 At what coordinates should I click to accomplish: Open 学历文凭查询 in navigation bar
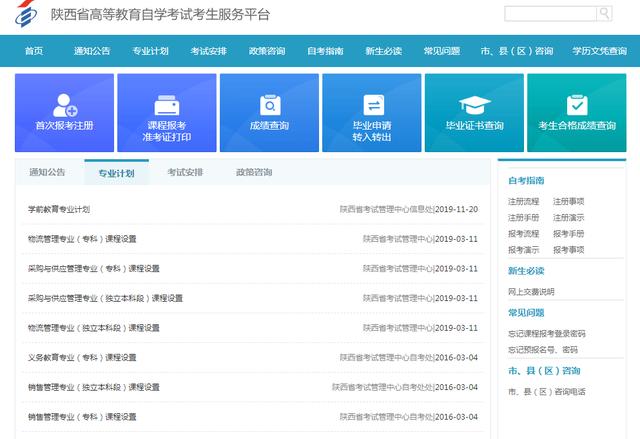click(600, 51)
